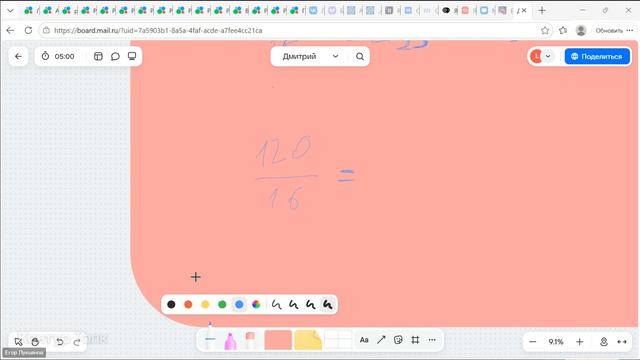The height and width of the screenshot is (360, 640).
Task: Start the 05:00 timer
Action: (x=58, y=56)
